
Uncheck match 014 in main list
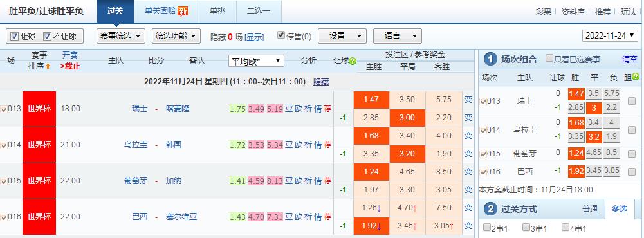(x=4, y=145)
